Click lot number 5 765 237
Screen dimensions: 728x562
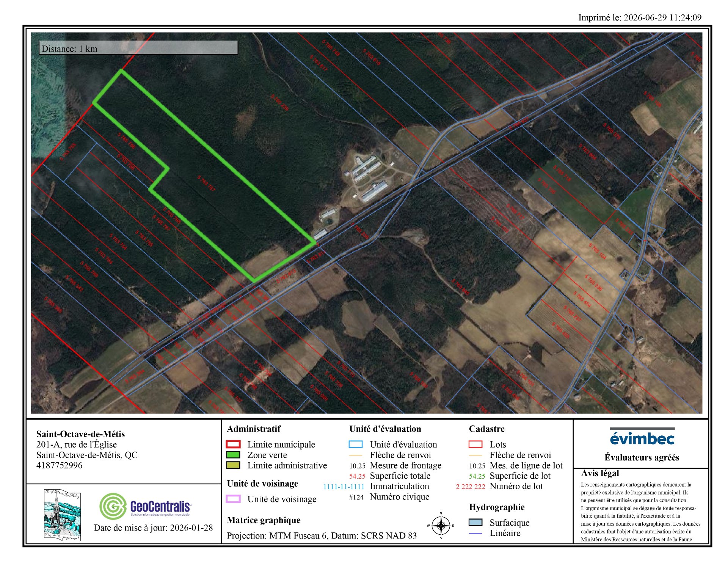point(572,313)
